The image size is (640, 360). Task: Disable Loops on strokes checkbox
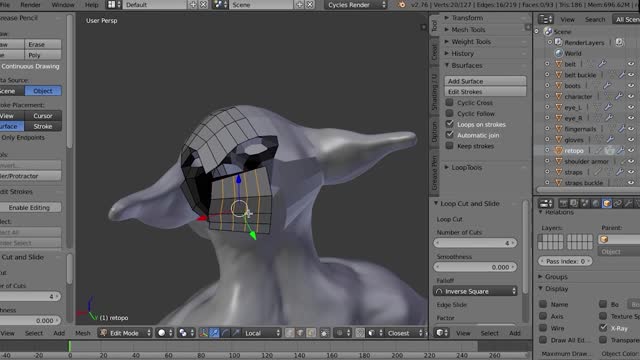click(449, 124)
